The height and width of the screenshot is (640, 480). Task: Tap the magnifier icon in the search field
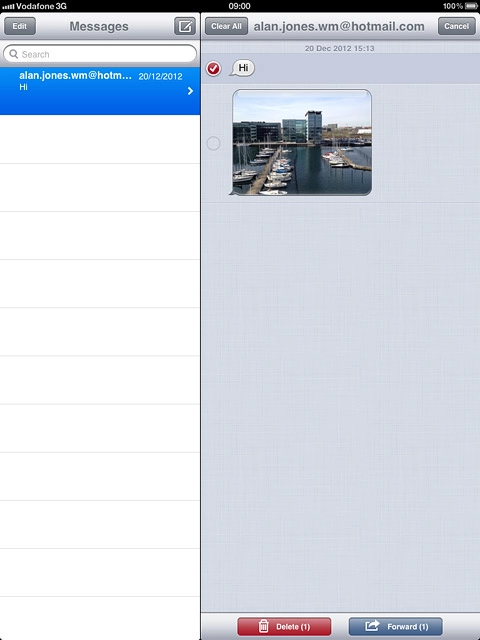13,54
